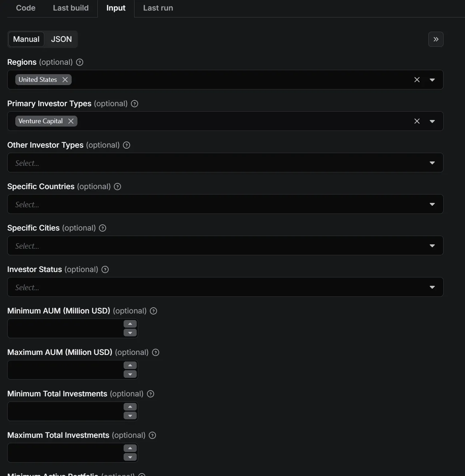Go to the Last build tab
465x476 pixels.
71,8
